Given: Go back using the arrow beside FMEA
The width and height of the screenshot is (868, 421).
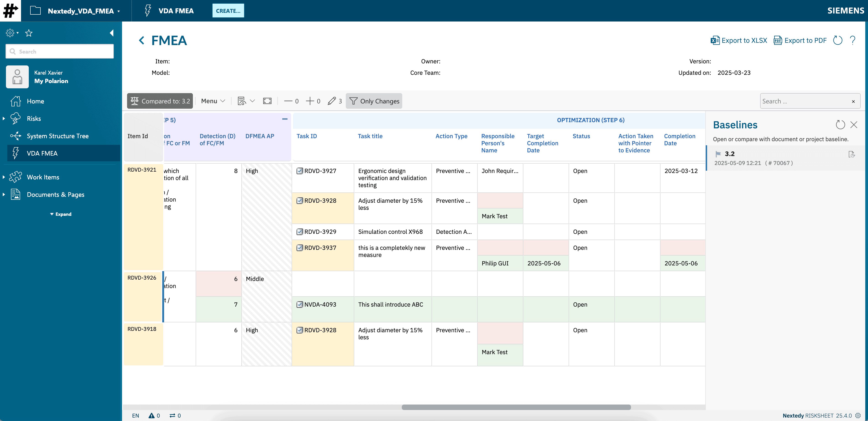Looking at the screenshot, I should (141, 40).
